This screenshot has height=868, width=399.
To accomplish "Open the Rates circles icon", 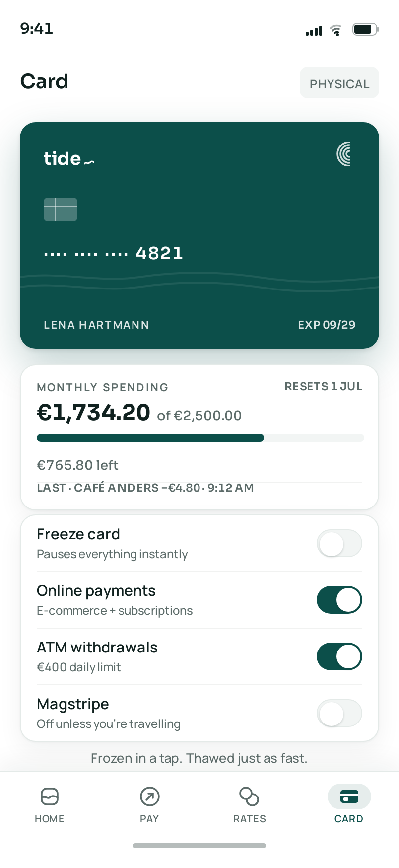I will coord(249,796).
